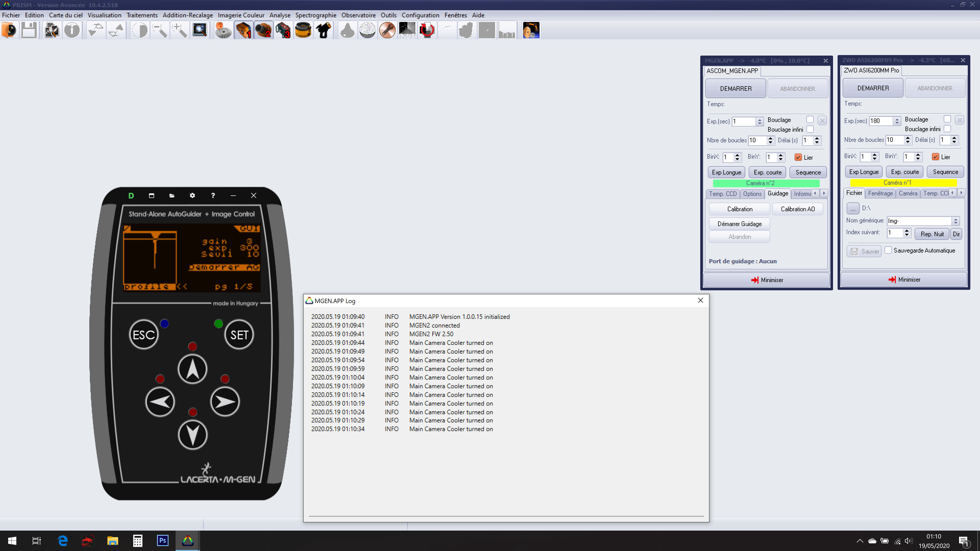Open image file toolbar icon
The height and width of the screenshot is (551, 980).
tap(9, 30)
